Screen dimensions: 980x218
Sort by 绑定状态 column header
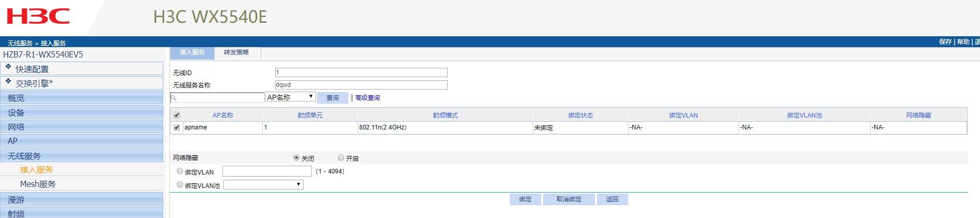(580, 115)
